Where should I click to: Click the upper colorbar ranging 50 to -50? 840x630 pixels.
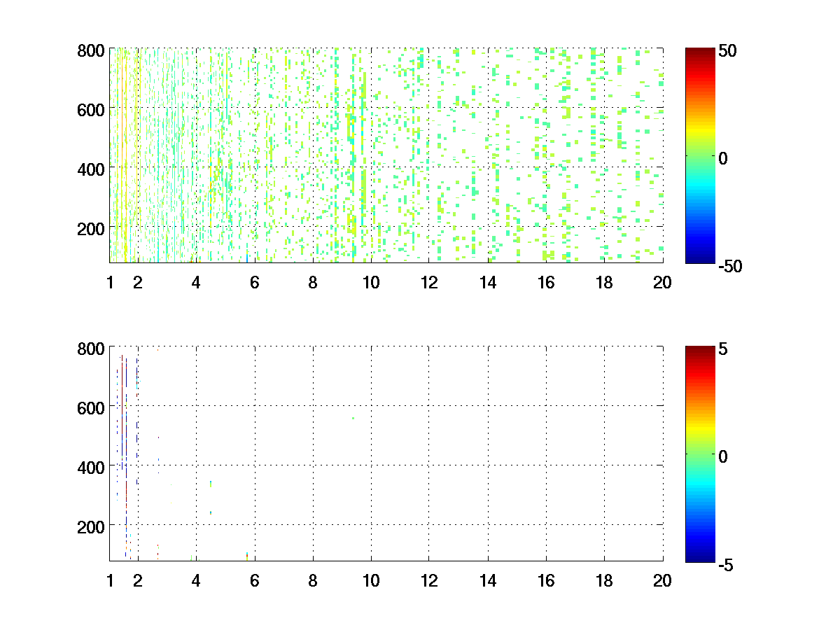pos(699,155)
